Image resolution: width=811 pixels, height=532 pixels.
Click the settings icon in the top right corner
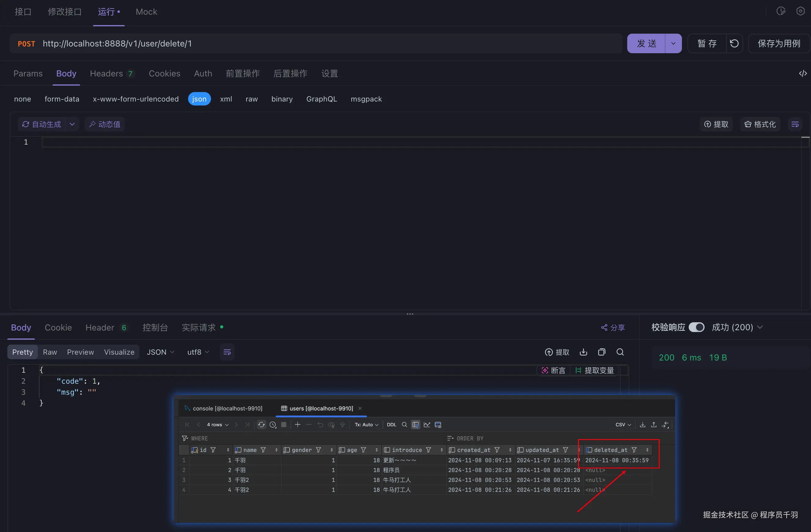click(800, 11)
